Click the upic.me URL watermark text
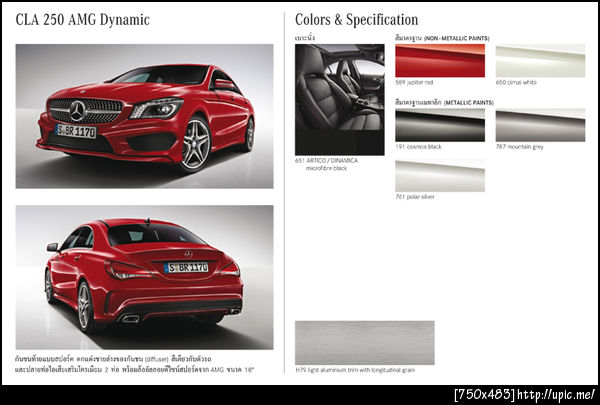The width and height of the screenshot is (600, 405). 556,394
